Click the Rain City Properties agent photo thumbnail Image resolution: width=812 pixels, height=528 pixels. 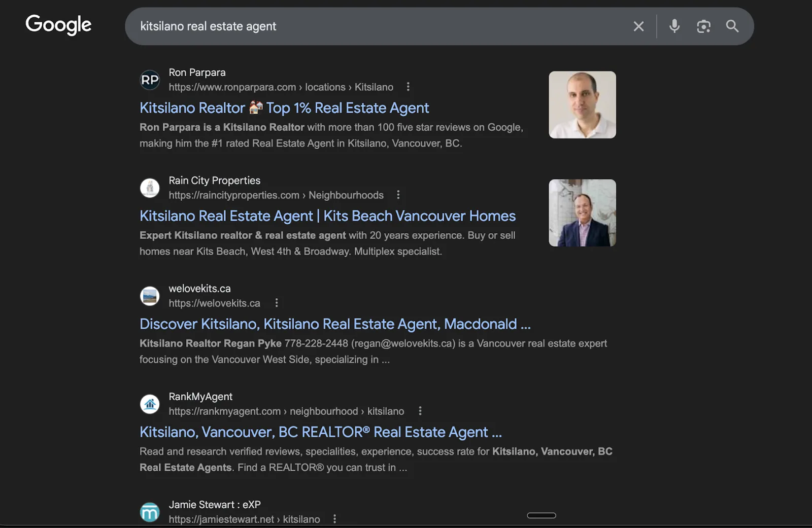tap(582, 213)
